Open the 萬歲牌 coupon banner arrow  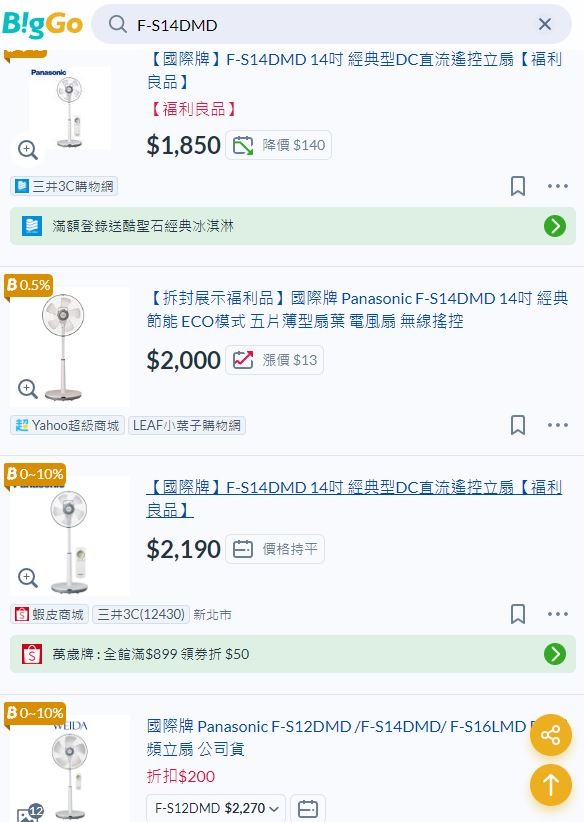coord(555,654)
